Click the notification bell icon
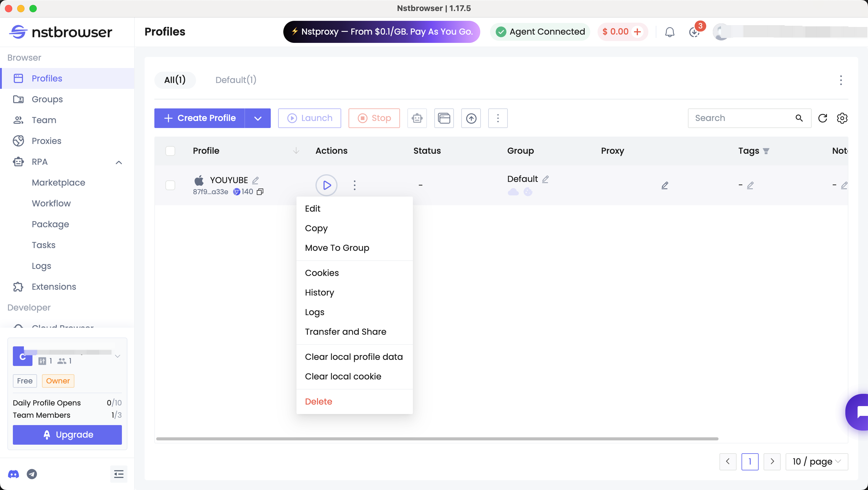The width and height of the screenshot is (868, 490). click(670, 32)
